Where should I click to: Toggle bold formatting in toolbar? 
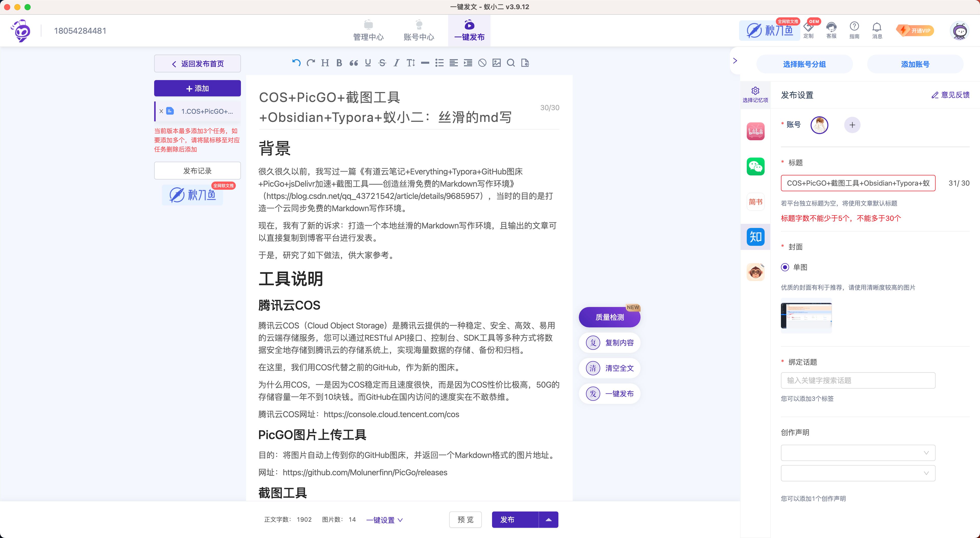pos(339,63)
